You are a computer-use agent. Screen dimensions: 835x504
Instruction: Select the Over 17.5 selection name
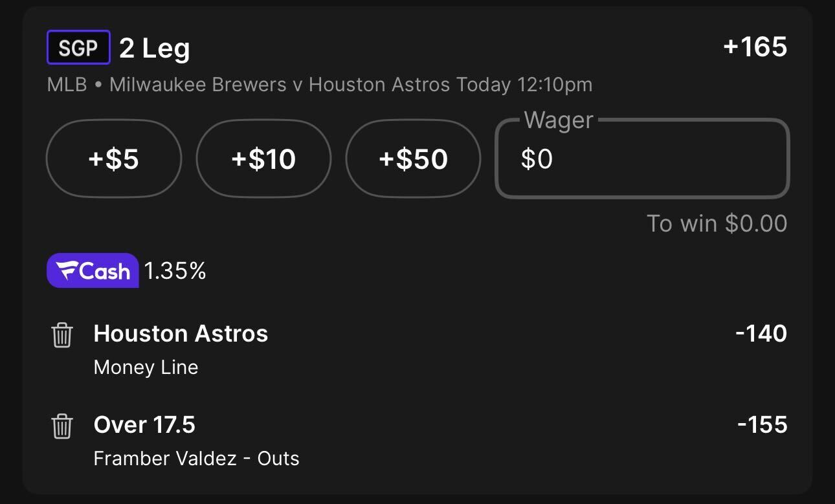(x=144, y=425)
